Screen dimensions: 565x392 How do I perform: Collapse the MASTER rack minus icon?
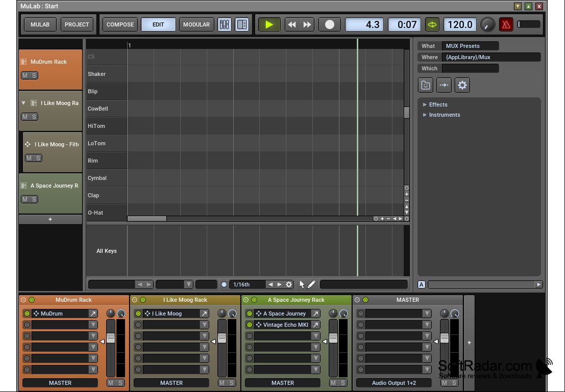(357, 300)
